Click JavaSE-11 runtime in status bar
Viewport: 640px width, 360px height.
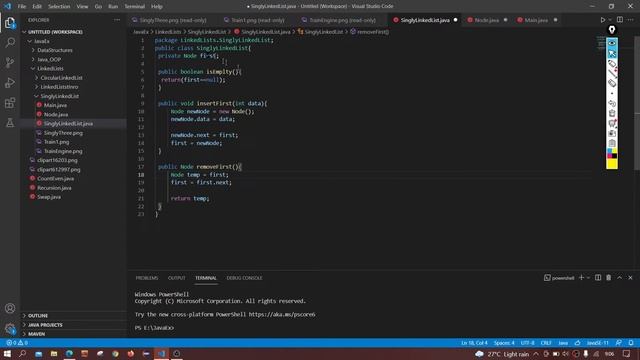tap(598, 343)
